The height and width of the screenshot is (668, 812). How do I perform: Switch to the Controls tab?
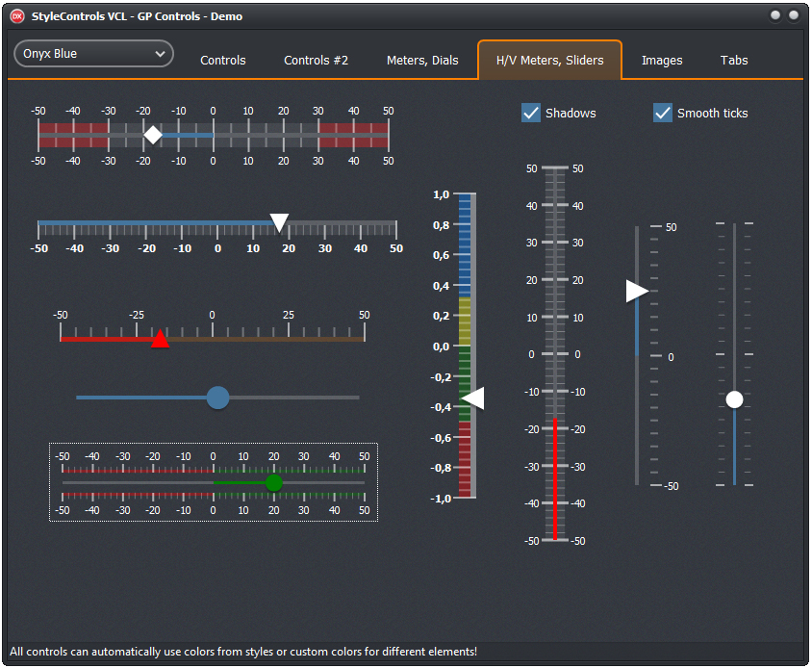[x=222, y=60]
